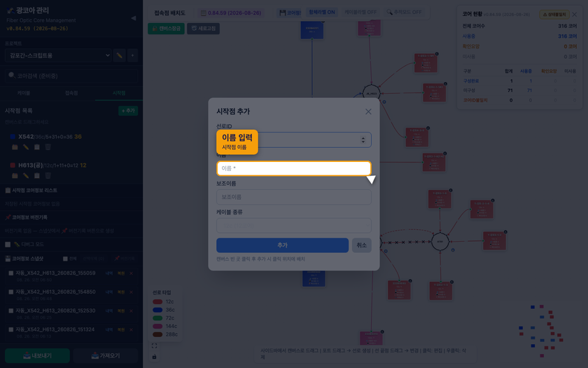
Task: Check snapshot 자동_X542_H613_260826_154850
Action: point(11,292)
